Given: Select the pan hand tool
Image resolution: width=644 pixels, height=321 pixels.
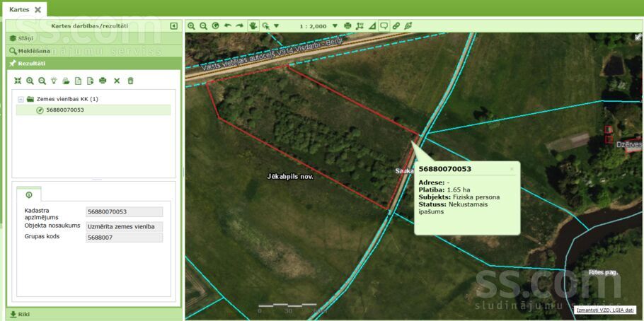Looking at the screenshot, I should coord(253,26).
